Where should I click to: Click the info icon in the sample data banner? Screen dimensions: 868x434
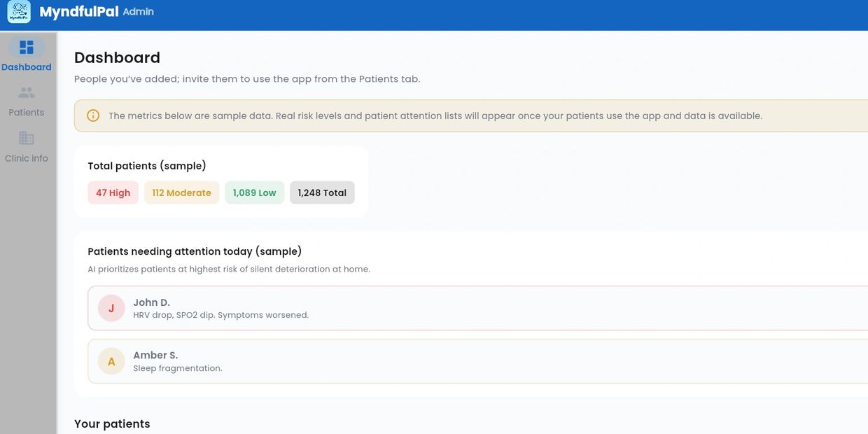point(93,115)
